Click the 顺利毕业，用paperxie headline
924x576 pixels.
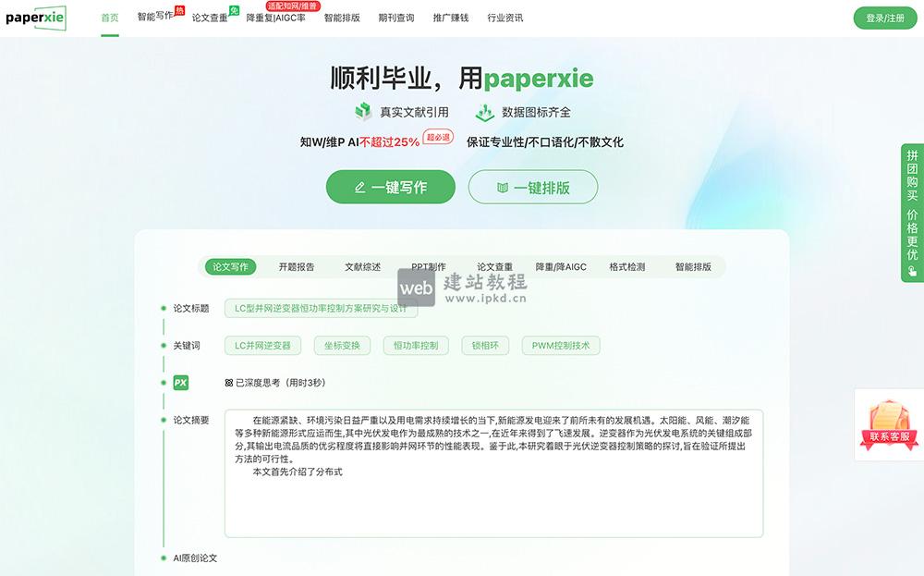[462, 78]
